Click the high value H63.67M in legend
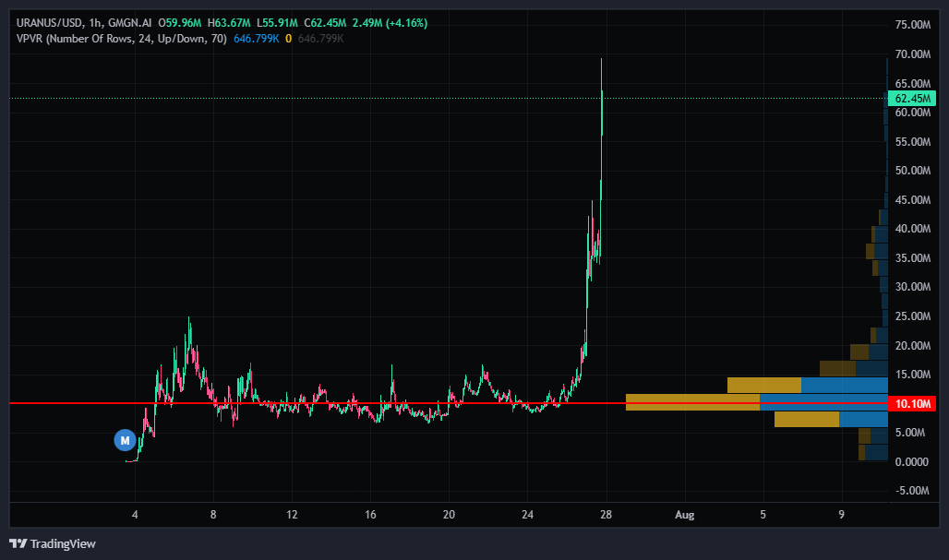949x560 pixels. [229, 23]
